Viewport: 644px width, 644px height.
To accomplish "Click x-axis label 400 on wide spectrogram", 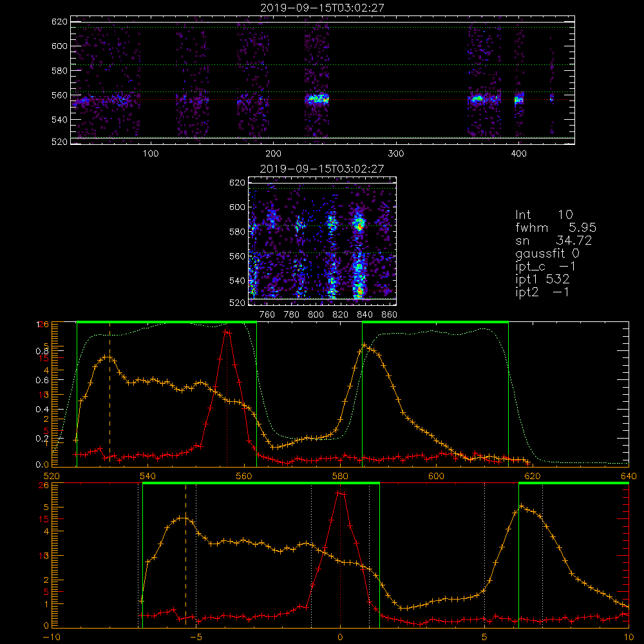I will [518, 154].
